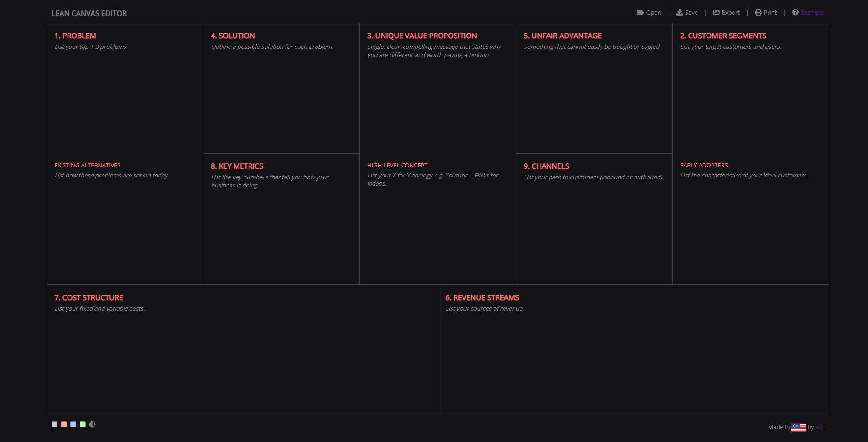Screen dimensions: 868x442
Task: Export the canvas using the image icon
Action: click(x=715, y=12)
